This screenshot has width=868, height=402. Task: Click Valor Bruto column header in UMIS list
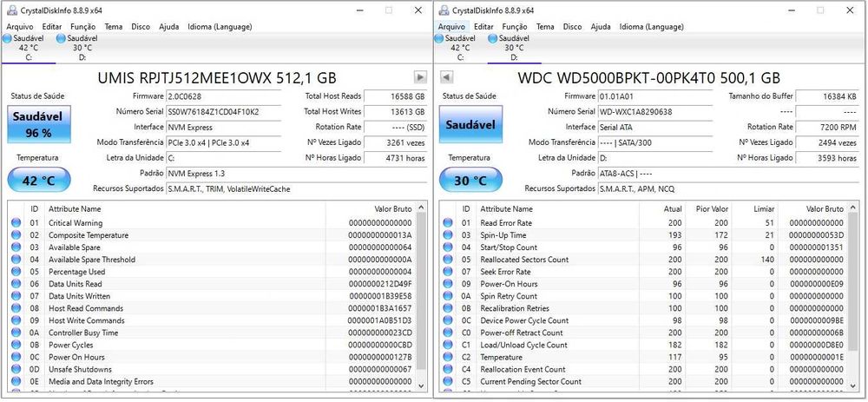tap(371, 208)
